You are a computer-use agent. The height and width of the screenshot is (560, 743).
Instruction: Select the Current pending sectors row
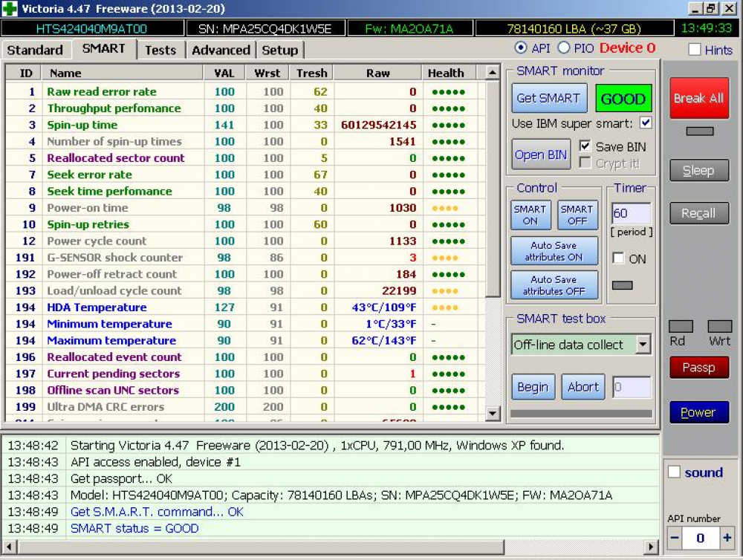tap(245, 374)
